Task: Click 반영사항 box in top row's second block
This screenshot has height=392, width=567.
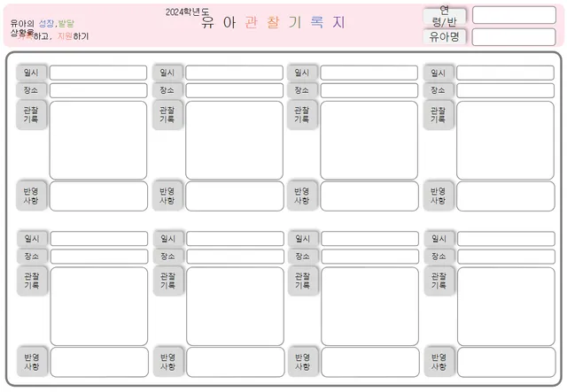Action: pos(235,196)
